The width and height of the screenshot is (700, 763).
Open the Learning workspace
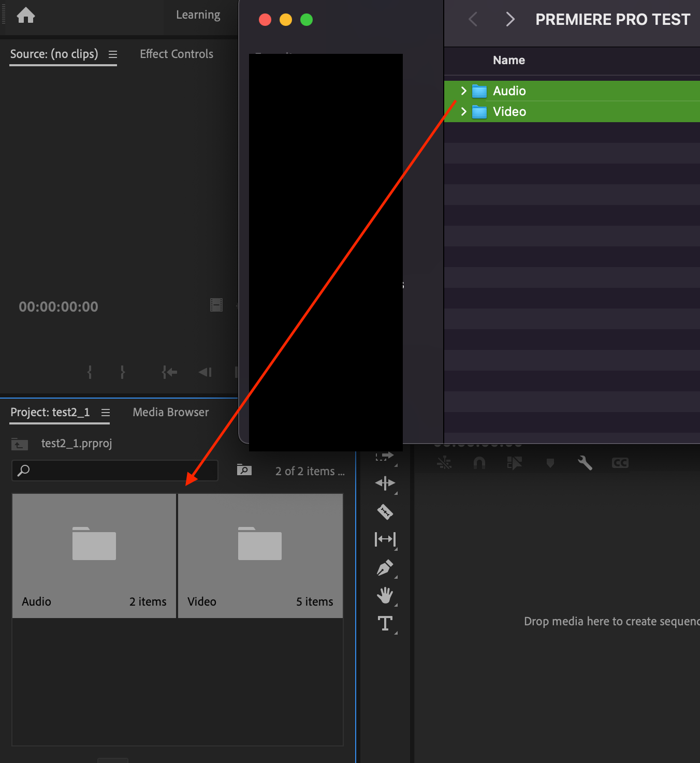point(198,15)
